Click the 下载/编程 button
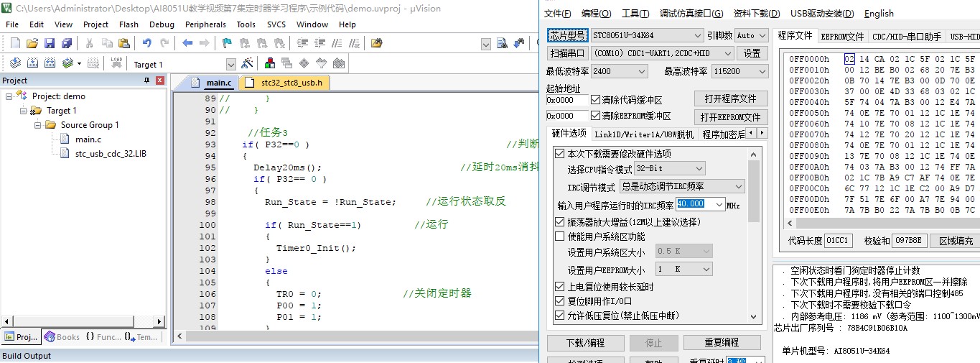The width and height of the screenshot is (980, 363). (x=585, y=342)
